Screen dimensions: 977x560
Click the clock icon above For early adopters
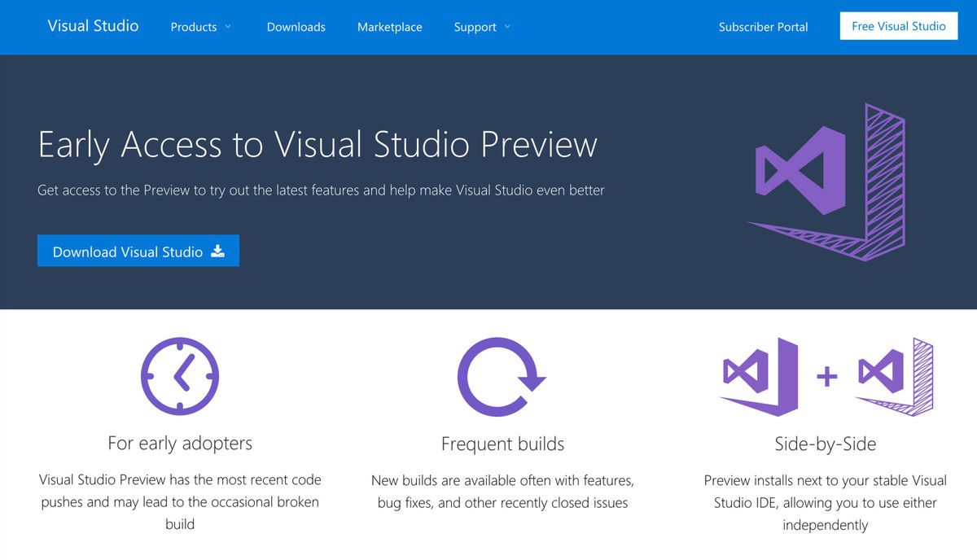pos(180,377)
